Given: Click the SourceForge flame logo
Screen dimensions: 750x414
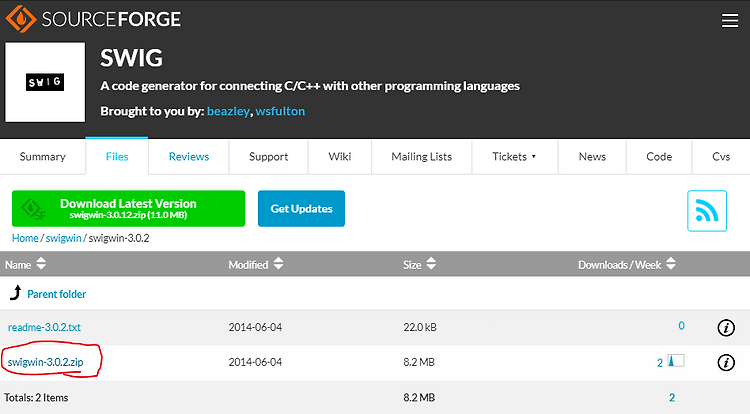Looking at the screenshot, I should [x=21, y=19].
